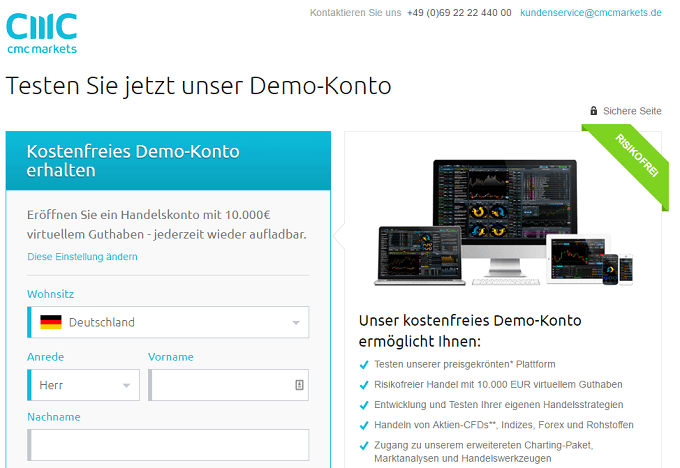Click the Kontaktieren Sie uns text

(x=356, y=13)
